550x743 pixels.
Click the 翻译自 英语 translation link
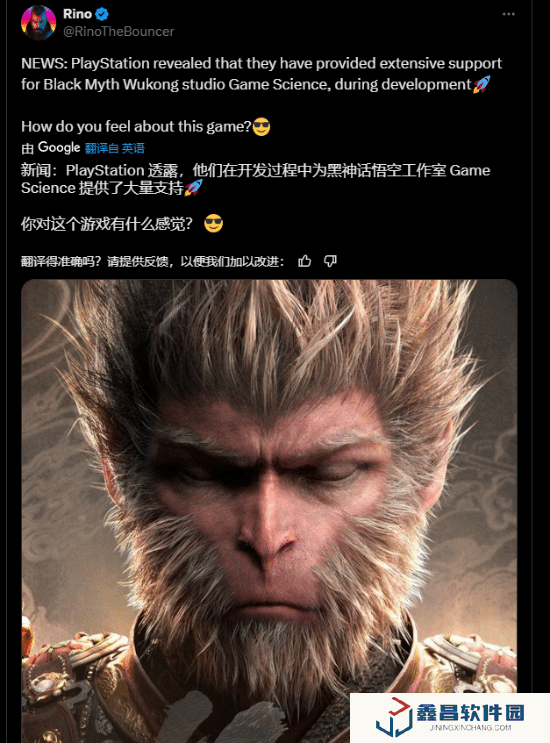(x=115, y=148)
